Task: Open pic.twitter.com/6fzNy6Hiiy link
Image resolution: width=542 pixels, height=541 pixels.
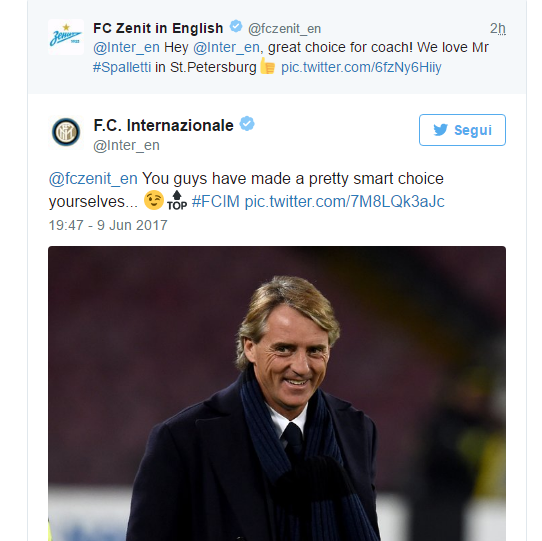Action: tap(361, 67)
